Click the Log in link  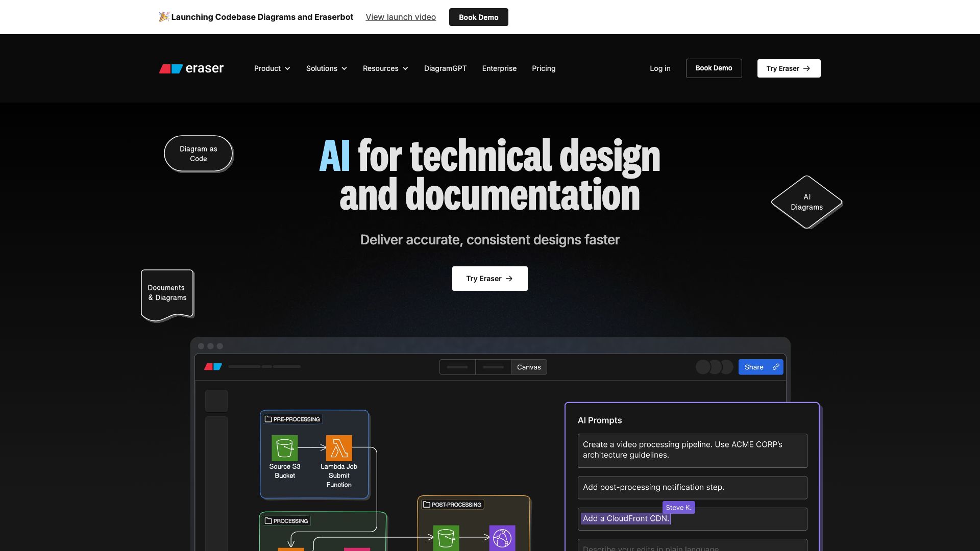[660, 68]
